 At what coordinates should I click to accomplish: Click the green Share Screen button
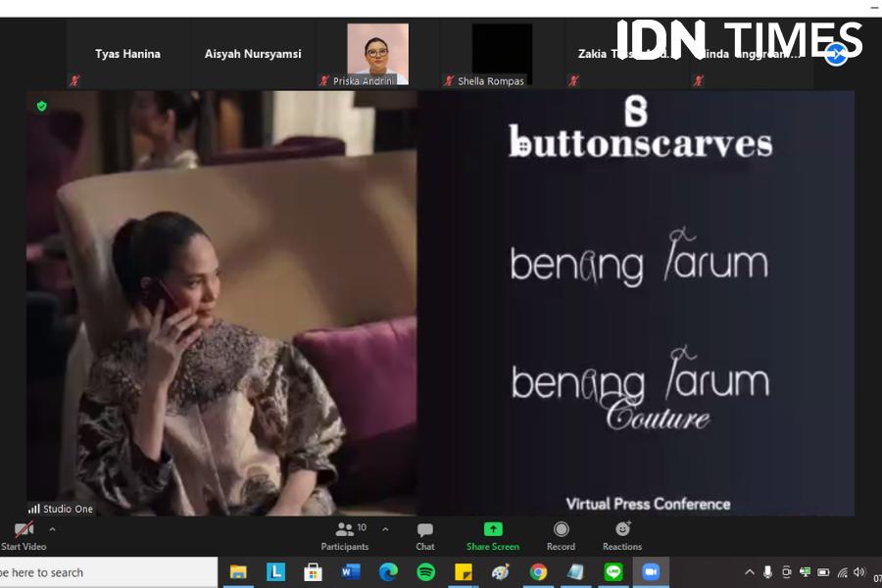[x=493, y=536]
